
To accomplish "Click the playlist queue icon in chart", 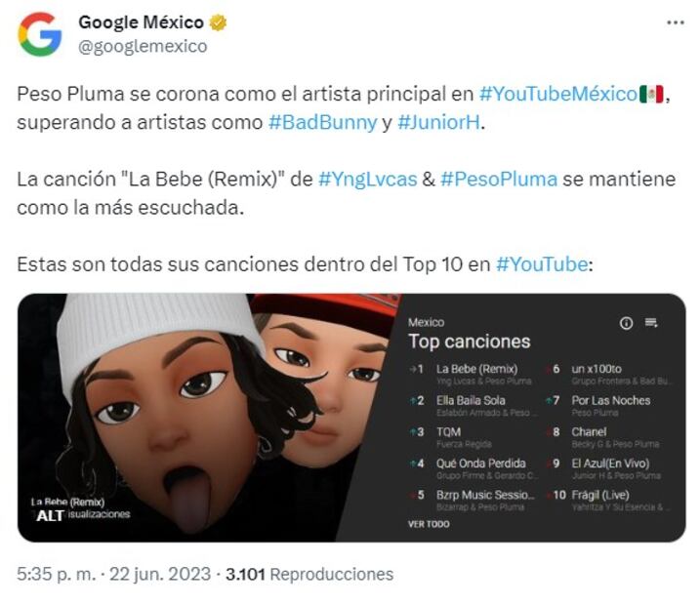I will click(651, 323).
